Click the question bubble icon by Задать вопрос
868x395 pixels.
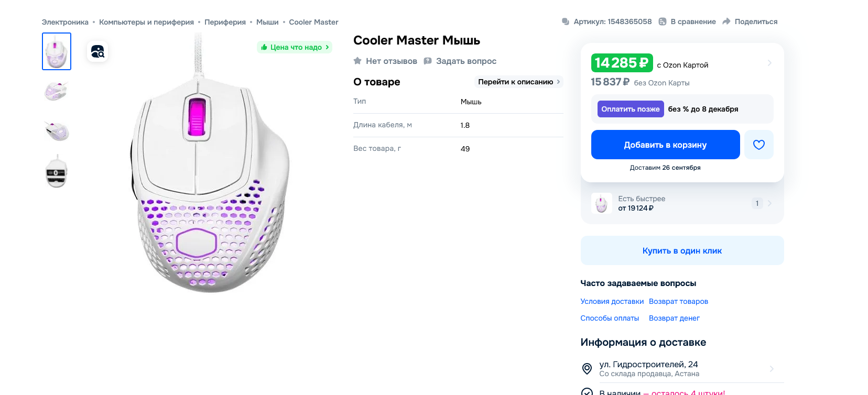(x=428, y=61)
